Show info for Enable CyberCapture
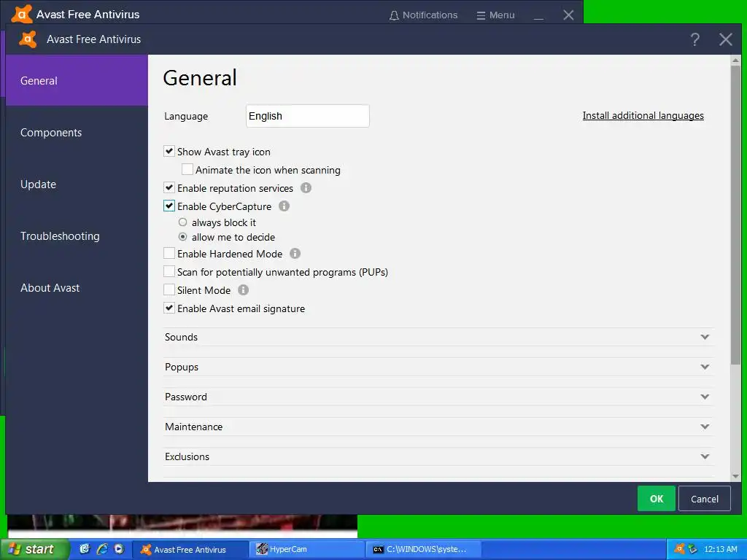 (x=284, y=206)
